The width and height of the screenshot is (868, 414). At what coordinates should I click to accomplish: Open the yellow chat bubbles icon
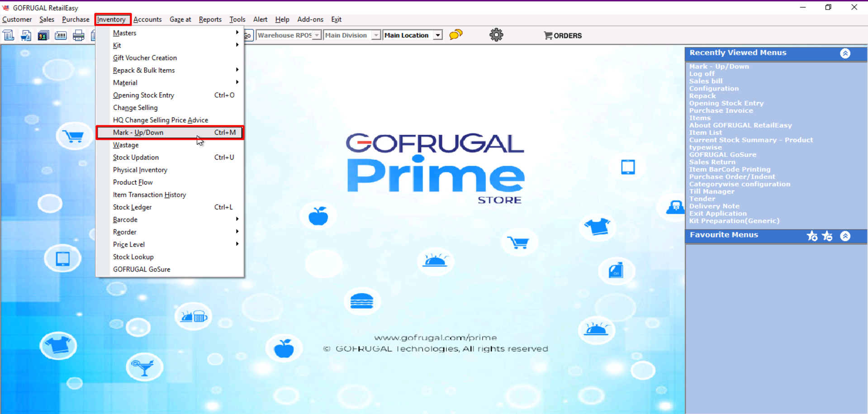pos(455,35)
